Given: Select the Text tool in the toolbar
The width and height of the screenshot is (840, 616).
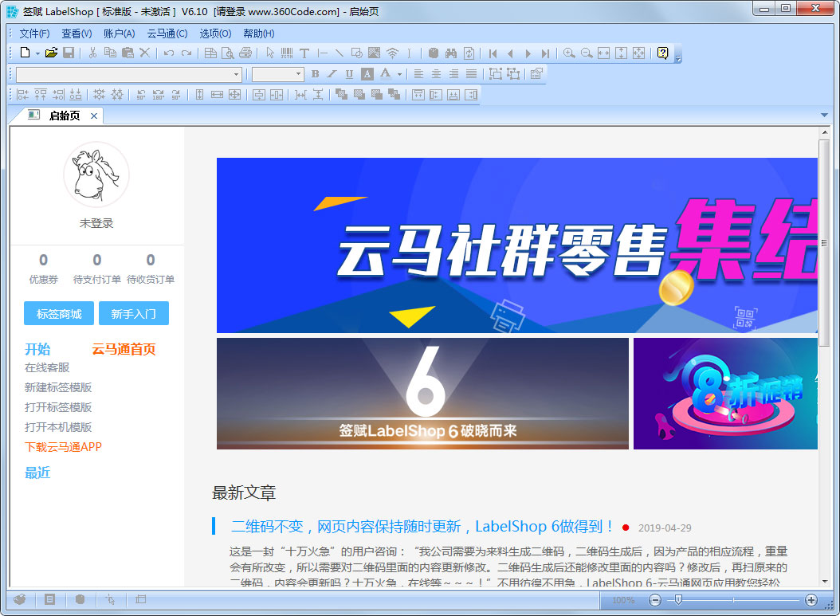Looking at the screenshot, I should point(303,54).
